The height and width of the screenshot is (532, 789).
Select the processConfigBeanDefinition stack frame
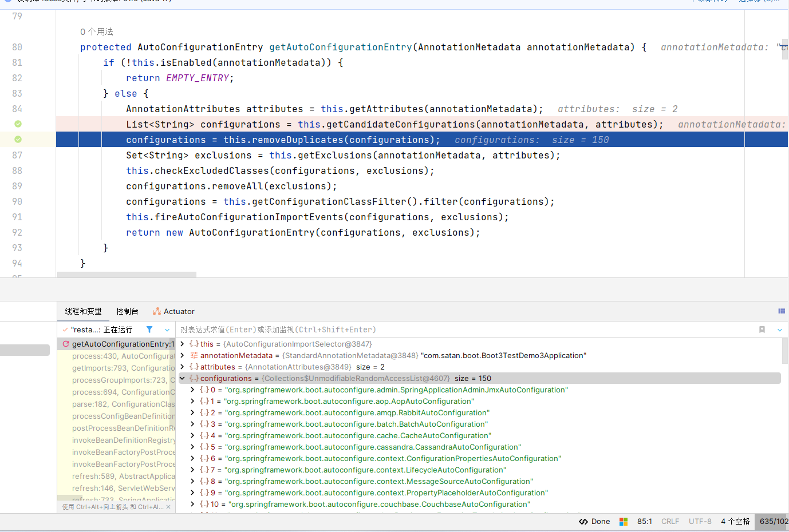[x=116, y=416]
